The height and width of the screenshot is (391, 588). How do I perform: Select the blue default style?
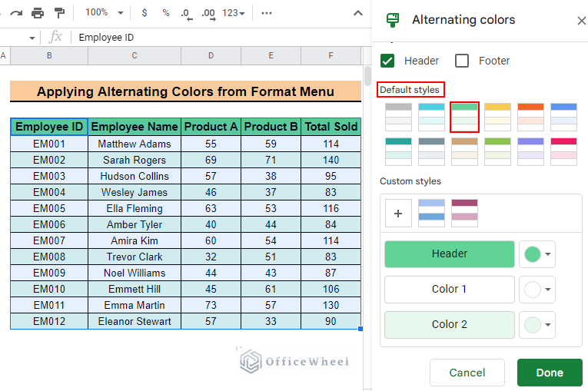(563, 117)
